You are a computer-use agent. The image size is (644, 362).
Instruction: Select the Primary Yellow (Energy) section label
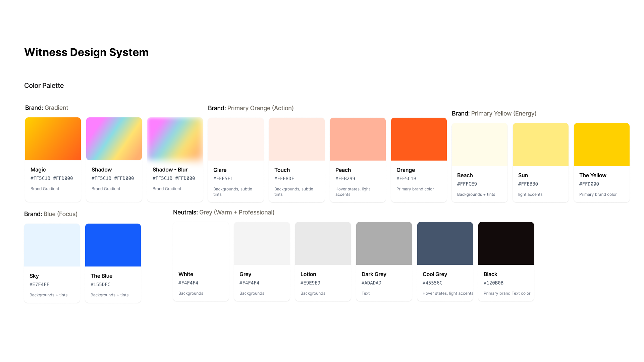click(x=494, y=113)
